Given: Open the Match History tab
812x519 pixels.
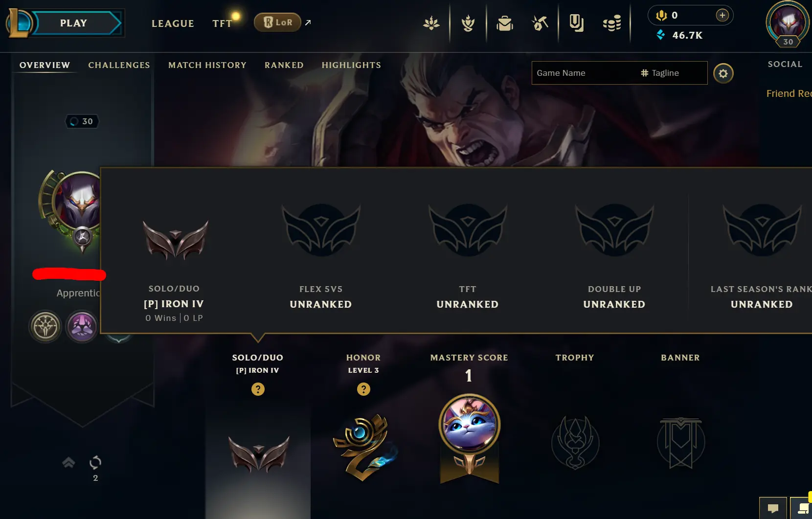Looking at the screenshot, I should tap(207, 65).
